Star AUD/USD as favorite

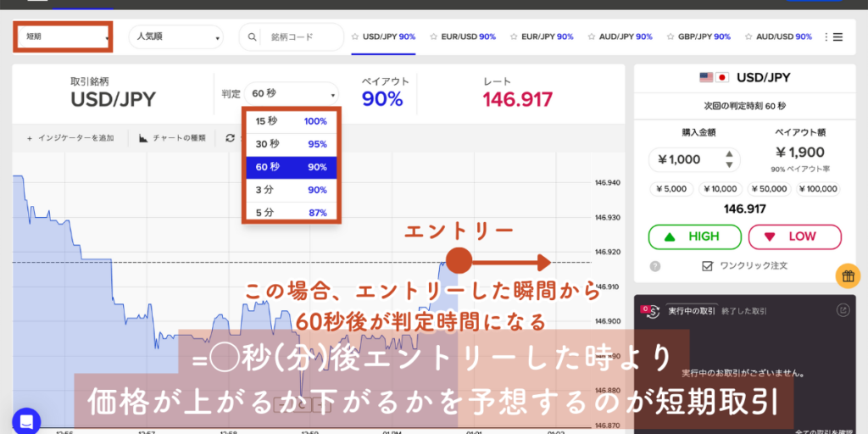[x=748, y=36]
